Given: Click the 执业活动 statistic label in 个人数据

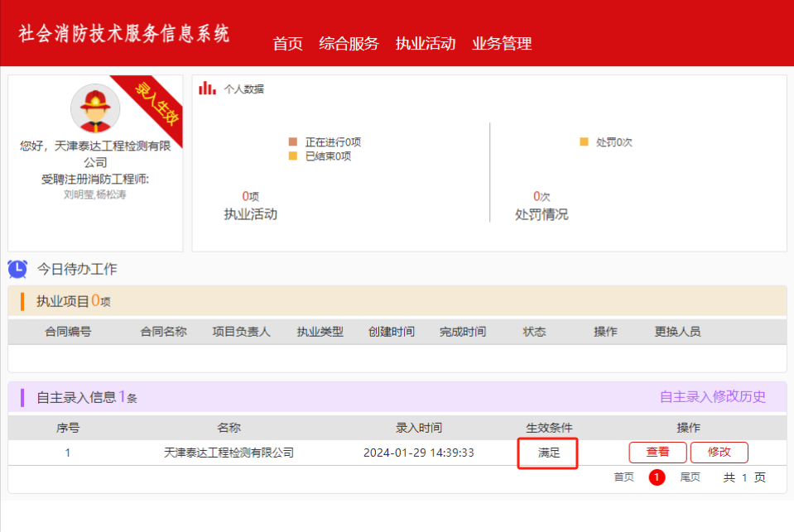Looking at the screenshot, I should click(251, 214).
